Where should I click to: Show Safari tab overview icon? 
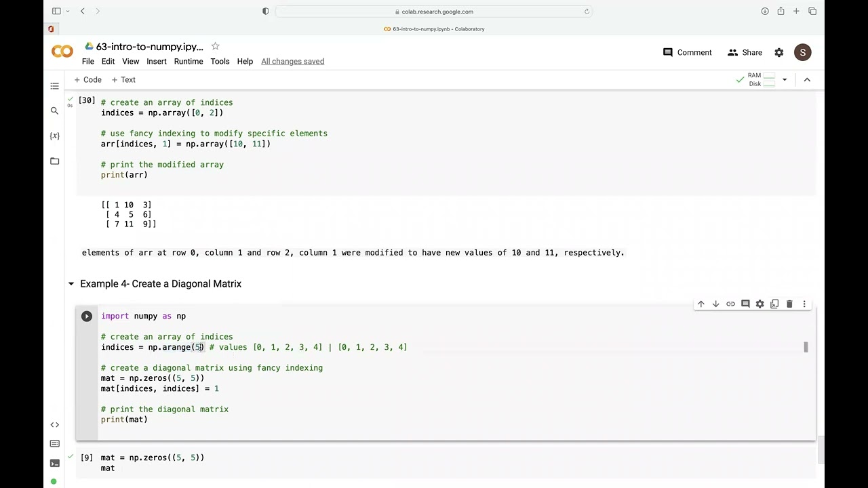[x=812, y=11]
